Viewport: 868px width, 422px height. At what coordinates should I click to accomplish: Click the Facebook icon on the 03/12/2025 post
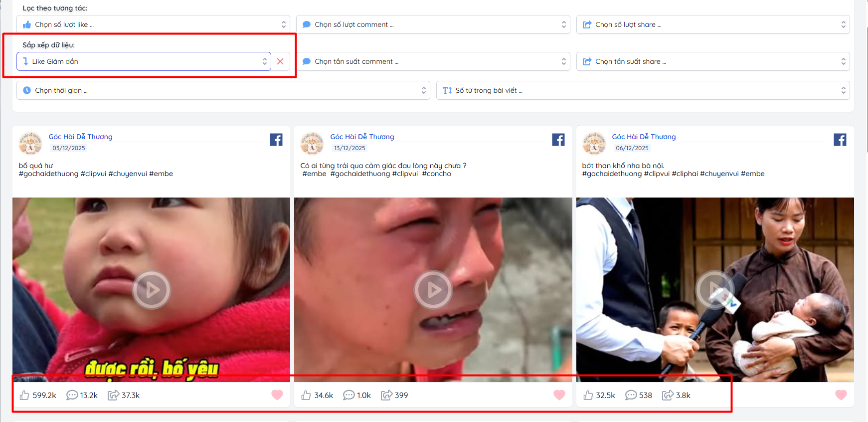click(276, 140)
